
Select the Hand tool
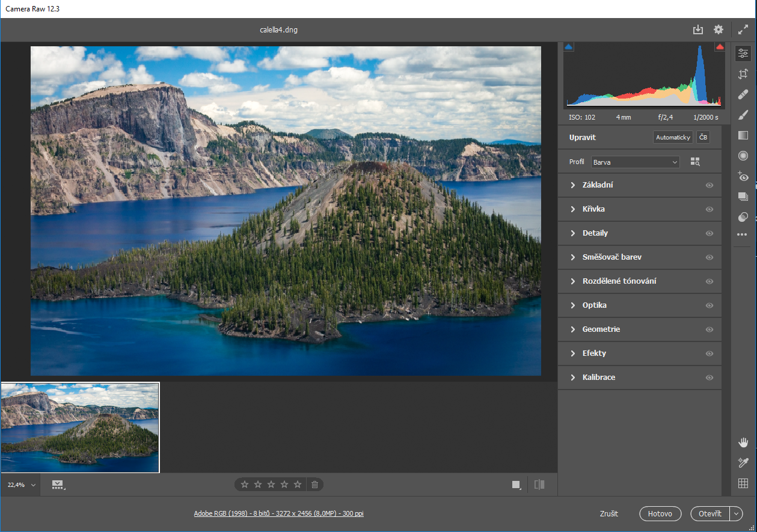point(743,442)
